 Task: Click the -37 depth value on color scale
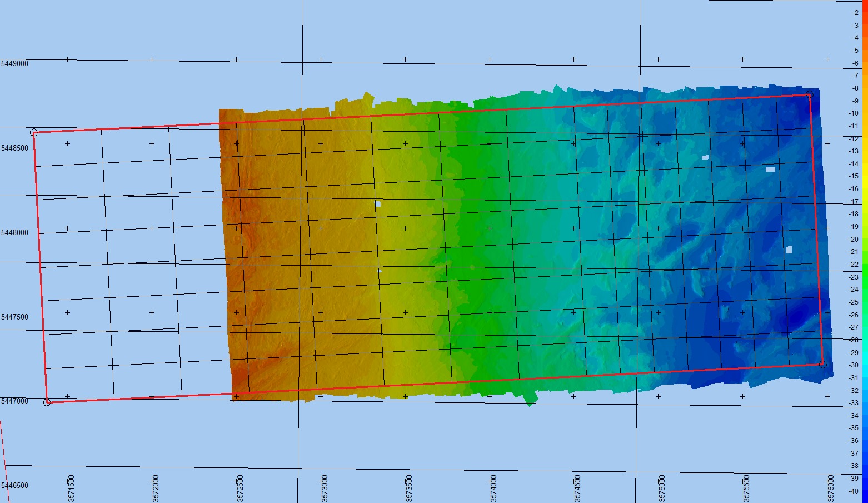pyautogui.click(x=853, y=454)
